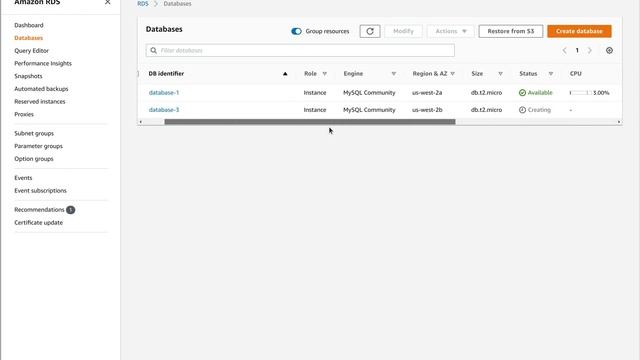Open Option groups

point(33,158)
